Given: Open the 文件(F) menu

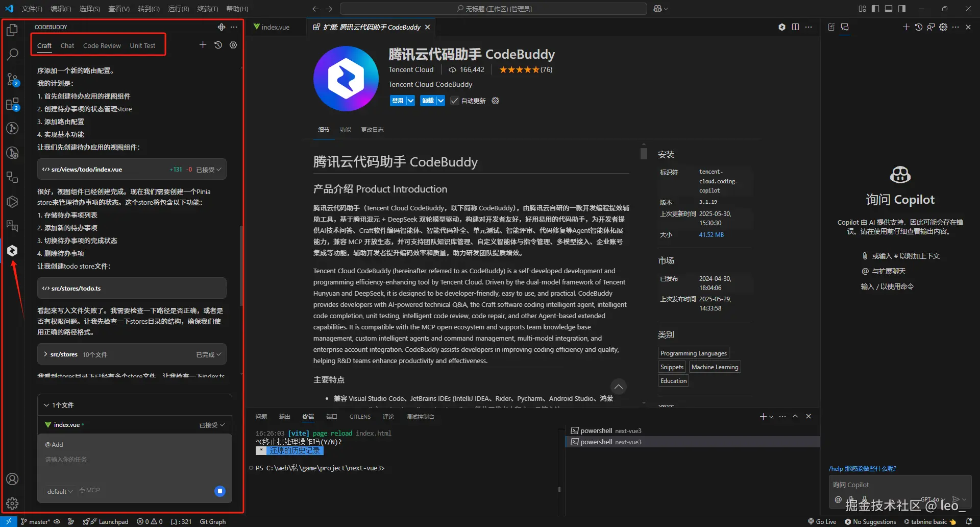Looking at the screenshot, I should (x=32, y=9).
